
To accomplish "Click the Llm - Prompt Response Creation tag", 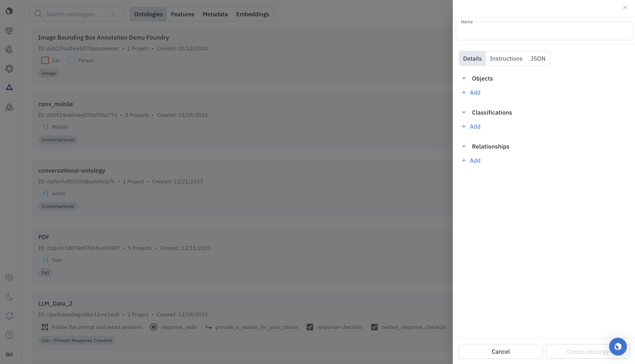I will pos(77,341).
